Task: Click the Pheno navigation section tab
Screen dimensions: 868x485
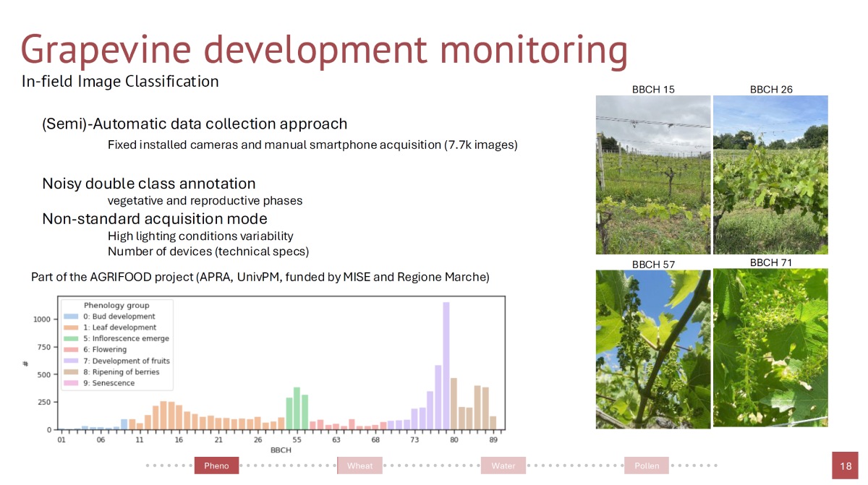Action: (216, 465)
